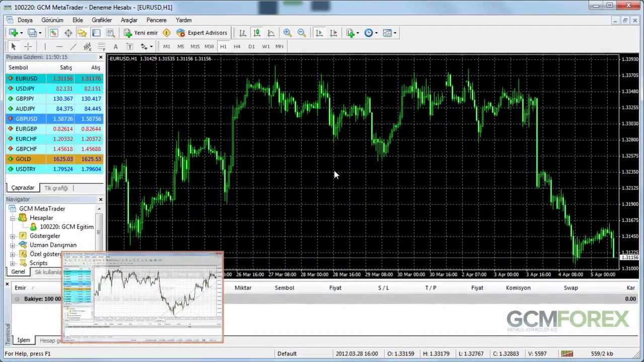
Task: Select the crosshair tool
Action: pyautogui.click(x=28, y=46)
